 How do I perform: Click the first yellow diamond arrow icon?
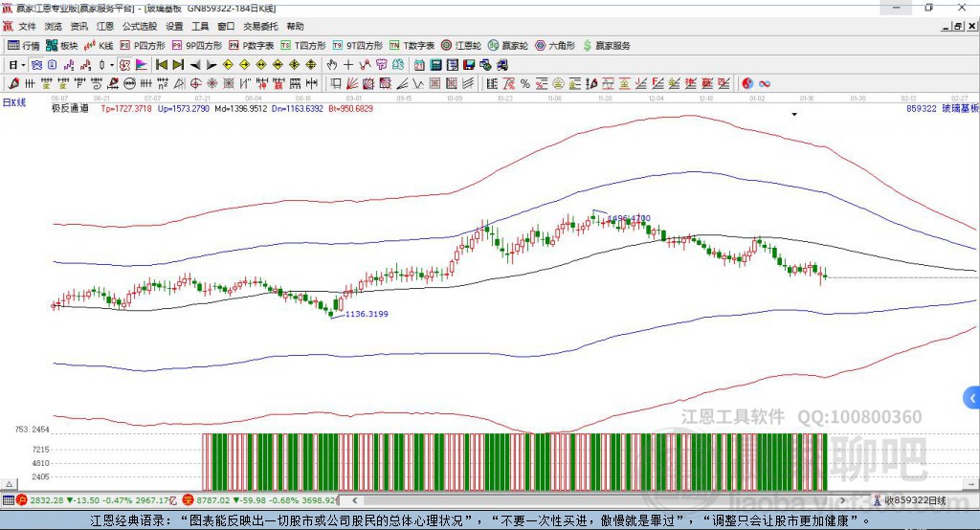coord(228,65)
